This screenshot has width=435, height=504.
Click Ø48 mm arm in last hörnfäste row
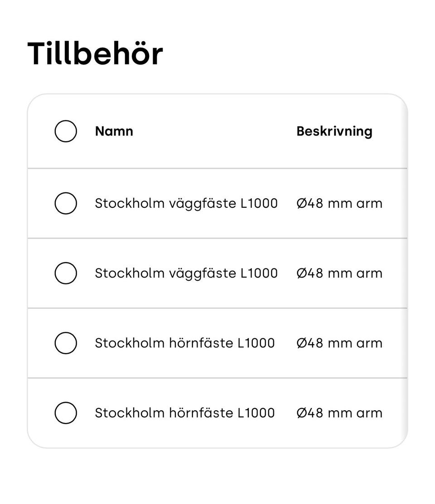339,413
